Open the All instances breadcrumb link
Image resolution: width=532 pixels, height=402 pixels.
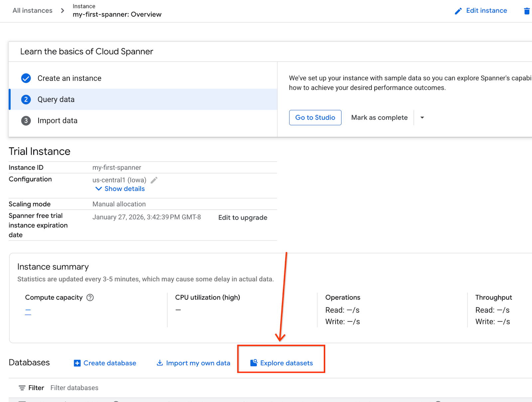click(33, 11)
